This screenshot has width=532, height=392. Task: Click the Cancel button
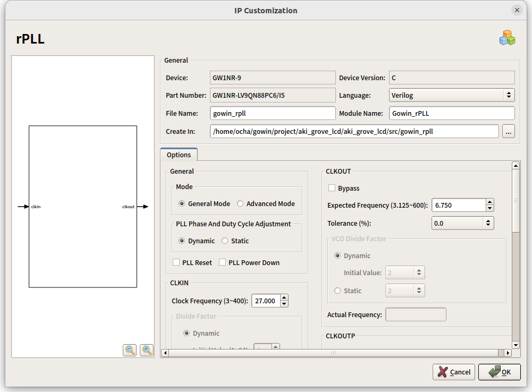(x=453, y=372)
